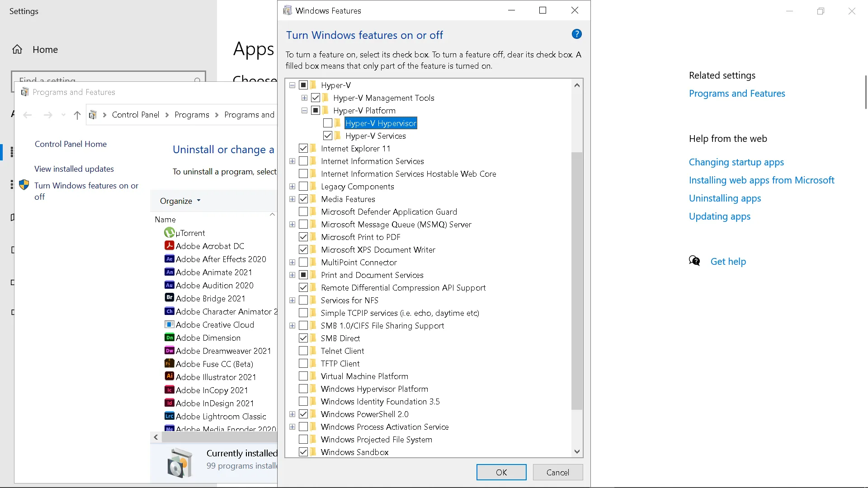Click the Programs breadcrumb item

(192, 115)
